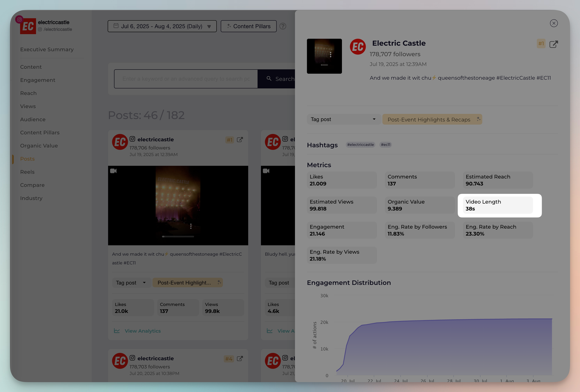Select the Engagement 21.146 tile
This screenshot has height=392, width=580.
(x=342, y=230)
